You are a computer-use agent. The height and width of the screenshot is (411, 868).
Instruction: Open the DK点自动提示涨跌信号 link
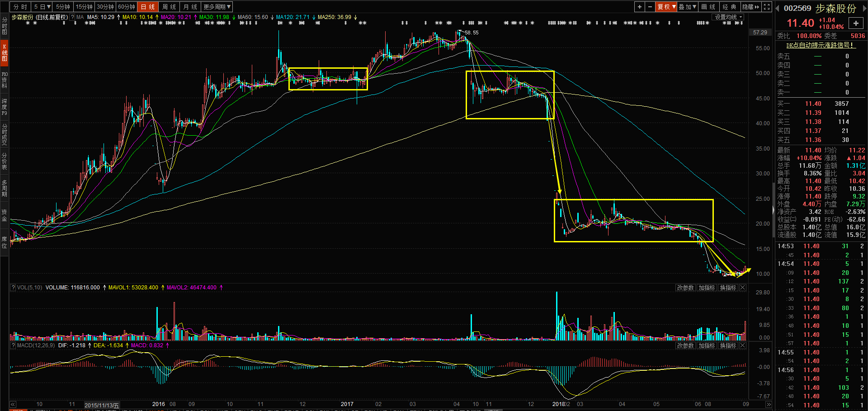coord(820,45)
